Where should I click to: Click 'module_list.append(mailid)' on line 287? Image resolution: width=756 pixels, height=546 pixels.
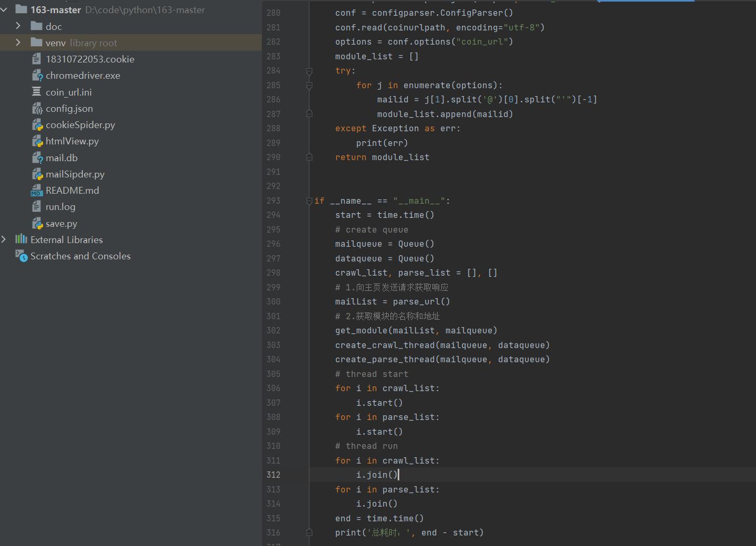click(445, 114)
